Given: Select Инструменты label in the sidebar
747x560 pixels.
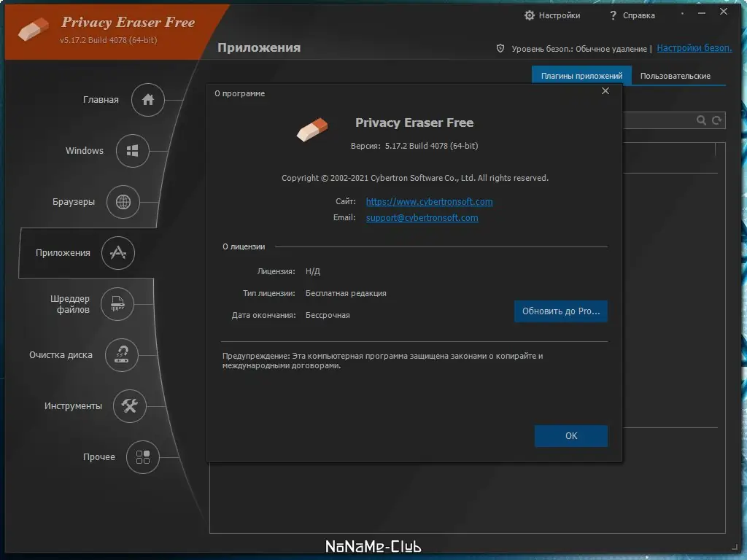Looking at the screenshot, I should coord(73,405).
